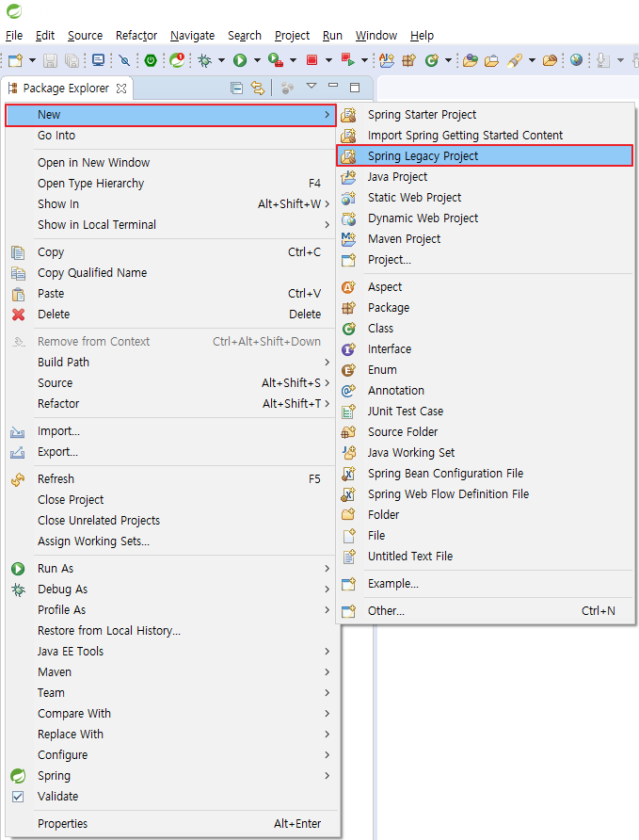Image resolution: width=639 pixels, height=840 pixels.
Task: Click the Relaunch red-green toolbar icon
Action: [x=348, y=60]
